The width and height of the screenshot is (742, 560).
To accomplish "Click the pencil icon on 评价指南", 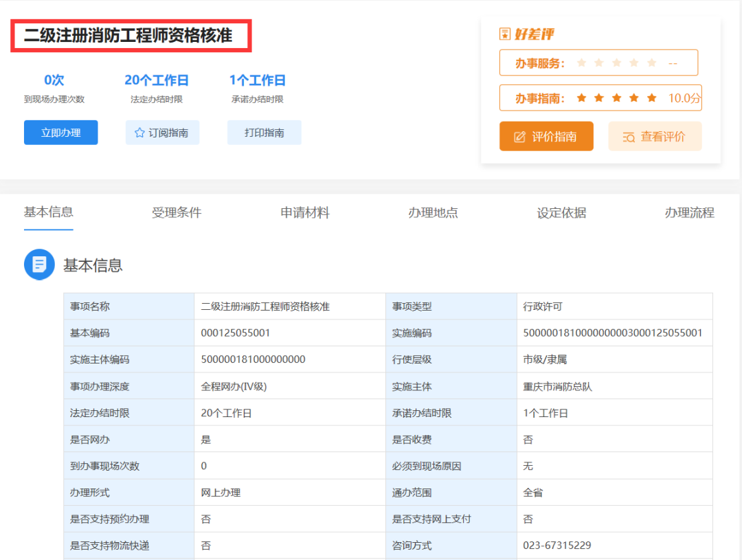I will pyautogui.click(x=519, y=137).
